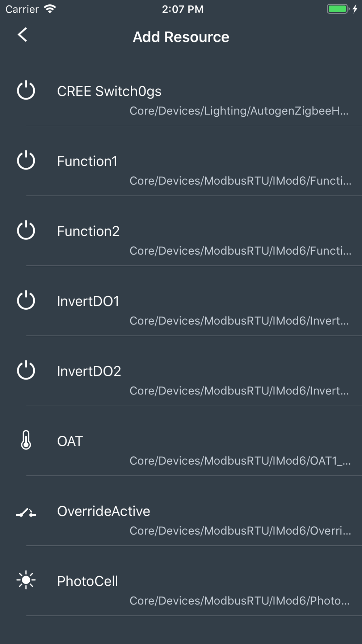Tap the IMod6/Photo path text
The width and height of the screenshot is (362, 644).
point(240,601)
